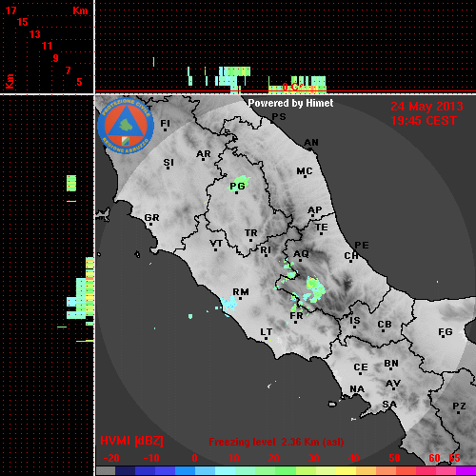The image size is (476, 476).
Task: Click the LT city label
Action: pyautogui.click(x=267, y=332)
